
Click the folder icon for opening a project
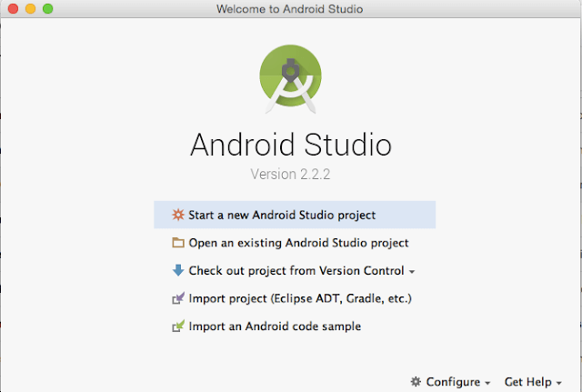pos(178,243)
